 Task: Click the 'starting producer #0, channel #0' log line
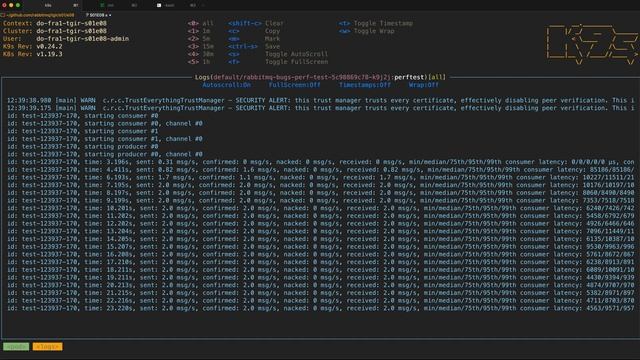pyautogui.click(x=104, y=154)
